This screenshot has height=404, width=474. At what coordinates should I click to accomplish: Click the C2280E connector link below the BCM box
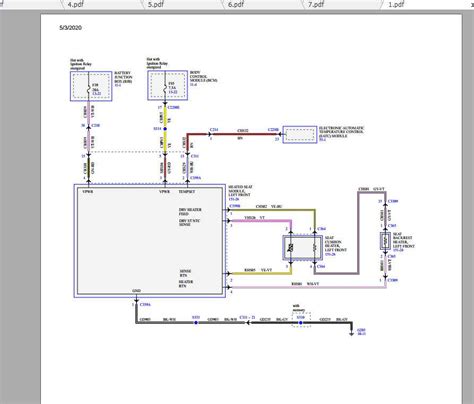point(174,107)
